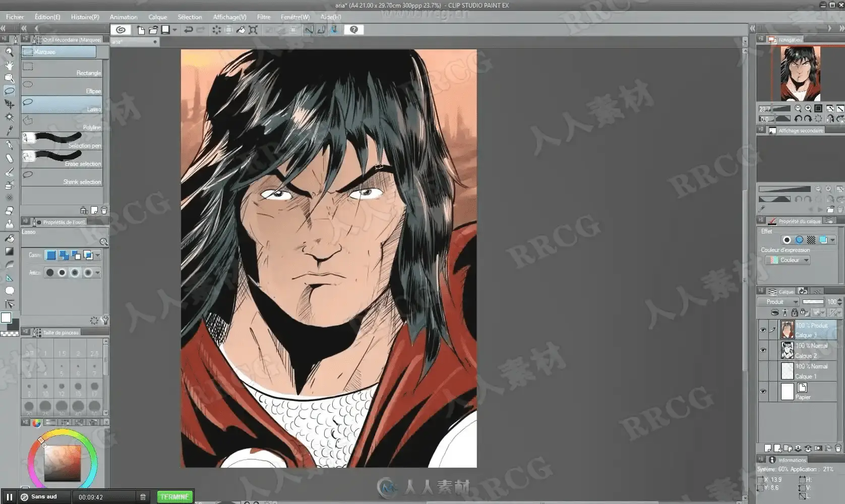The height and width of the screenshot is (504, 845).
Task: Toggle the Tone effect icon
Action: click(811, 240)
